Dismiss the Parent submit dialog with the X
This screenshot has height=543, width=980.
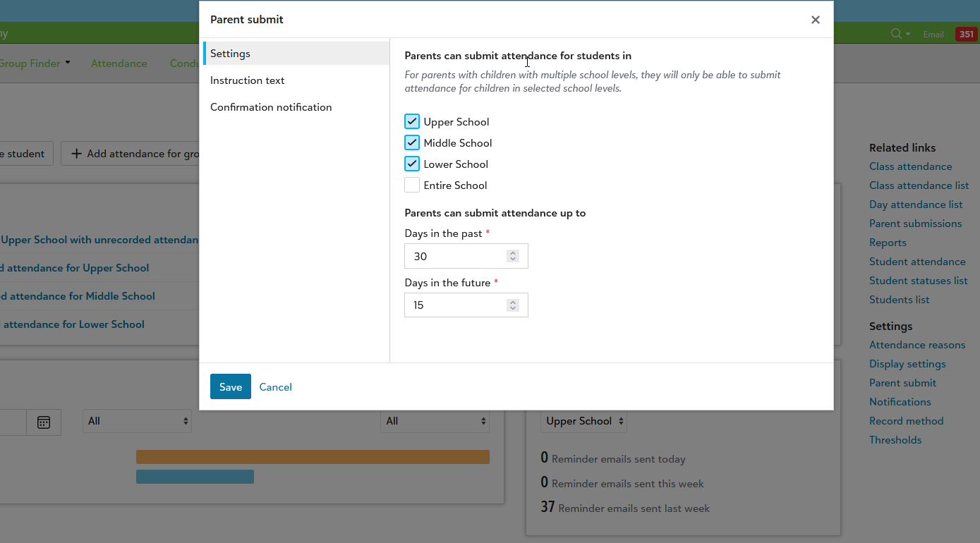[815, 20]
